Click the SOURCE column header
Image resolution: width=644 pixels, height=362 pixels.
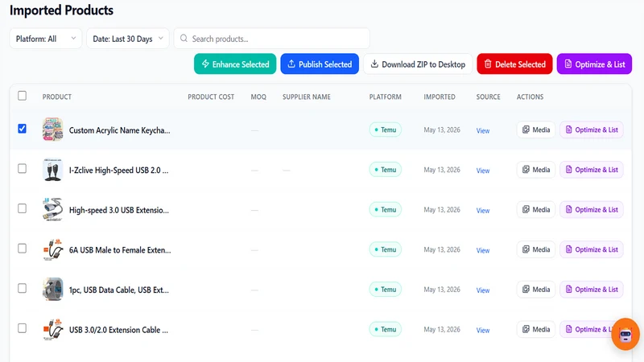coord(489,97)
